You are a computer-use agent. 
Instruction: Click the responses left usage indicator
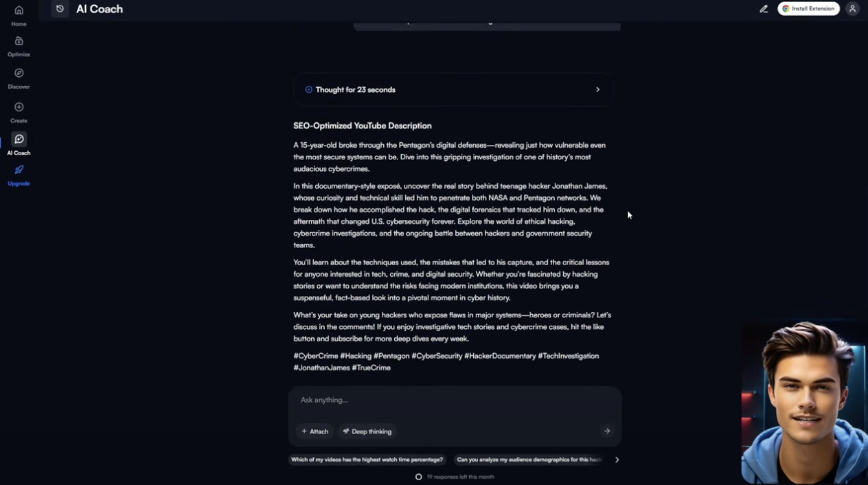[455, 477]
